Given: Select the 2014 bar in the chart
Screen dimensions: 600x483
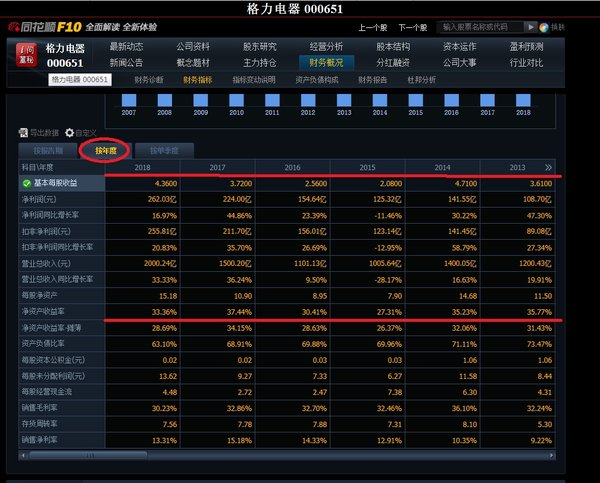Looking at the screenshot, I should click(380, 100).
